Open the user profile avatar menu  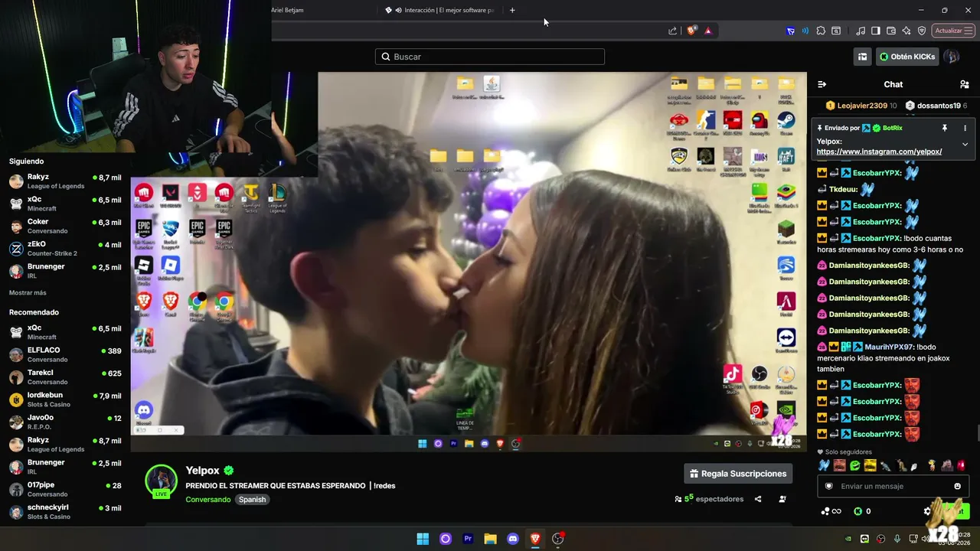(x=952, y=57)
